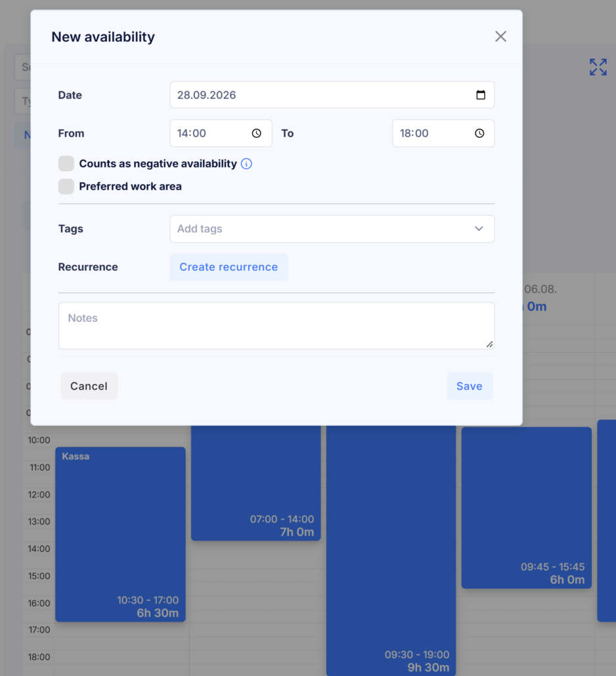Open the Tags dropdown chevron
Screen dimensions: 616x676
pos(479,228)
